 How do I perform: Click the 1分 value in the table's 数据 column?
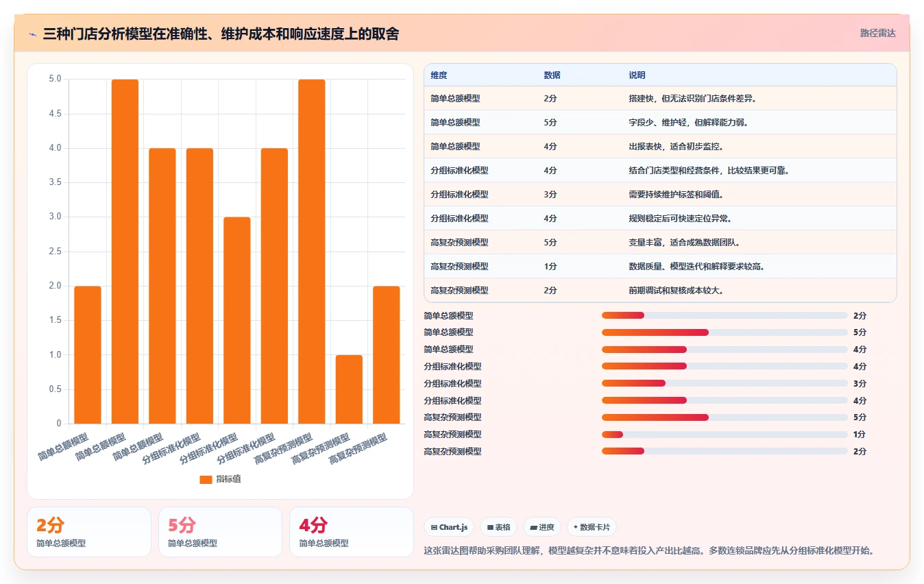(x=550, y=267)
